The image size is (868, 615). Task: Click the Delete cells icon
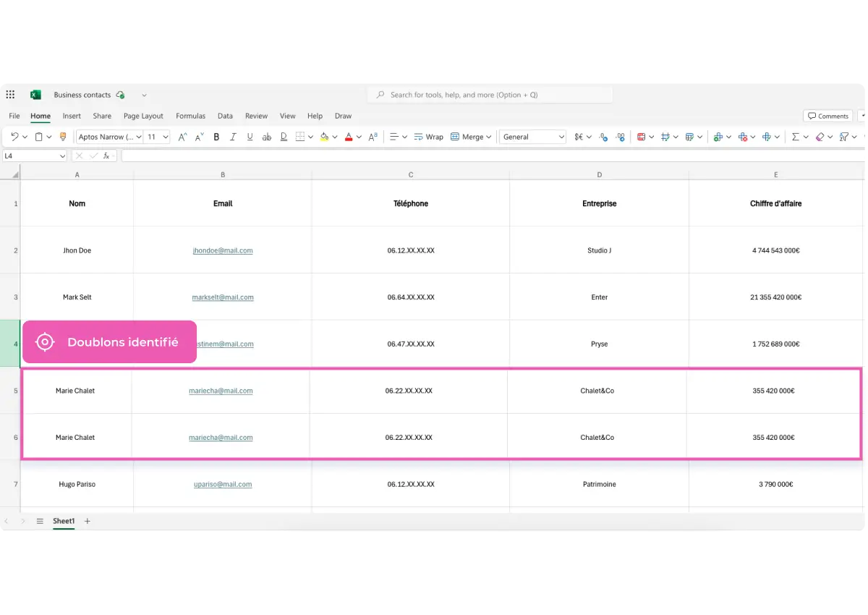pyautogui.click(x=743, y=137)
